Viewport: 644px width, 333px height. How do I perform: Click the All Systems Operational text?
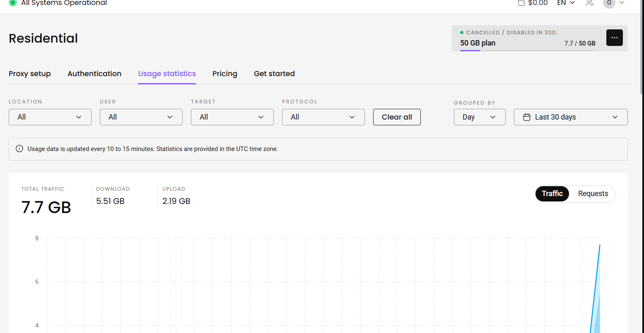click(64, 3)
